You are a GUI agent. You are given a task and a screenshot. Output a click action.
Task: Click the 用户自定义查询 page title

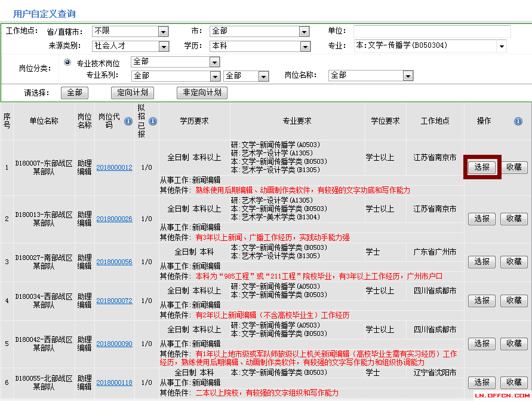(44, 14)
